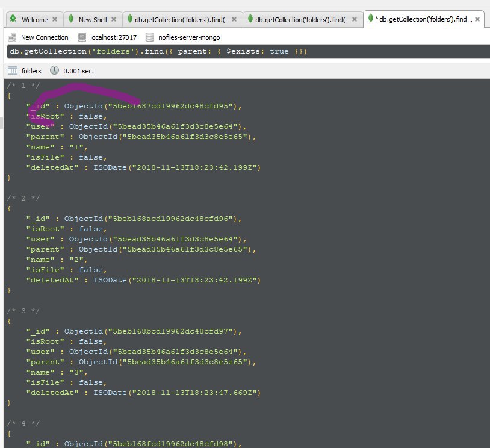The image size is (490, 448).
Task: Click the name "1" field line
Action: (57, 147)
